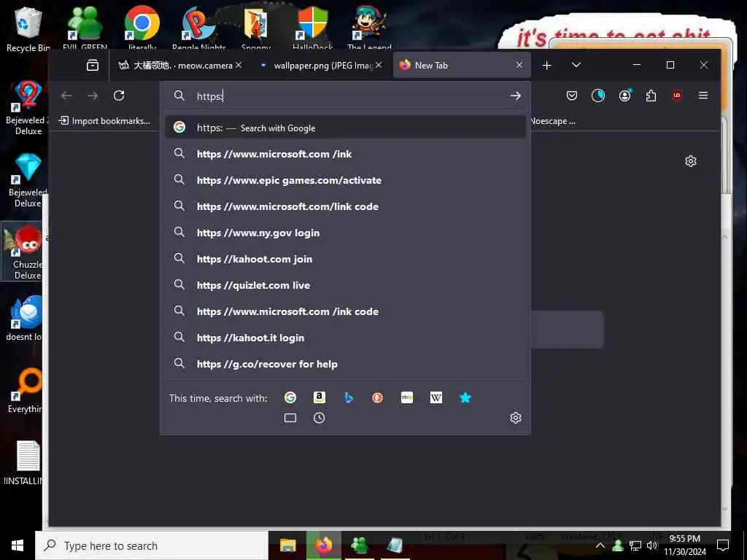Go forward one page

pos(93,96)
